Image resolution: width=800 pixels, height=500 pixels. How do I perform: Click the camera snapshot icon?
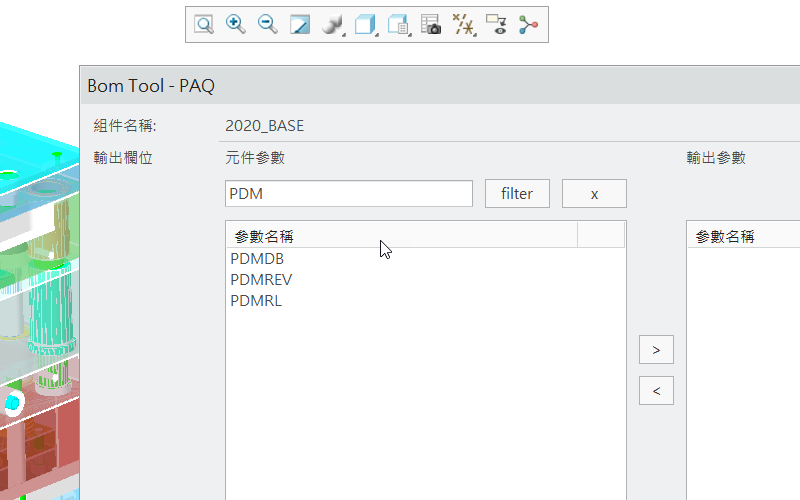coord(431,25)
